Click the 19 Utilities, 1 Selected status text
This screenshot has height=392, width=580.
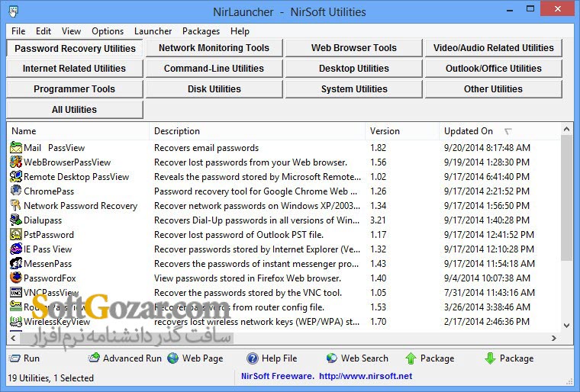50,378
